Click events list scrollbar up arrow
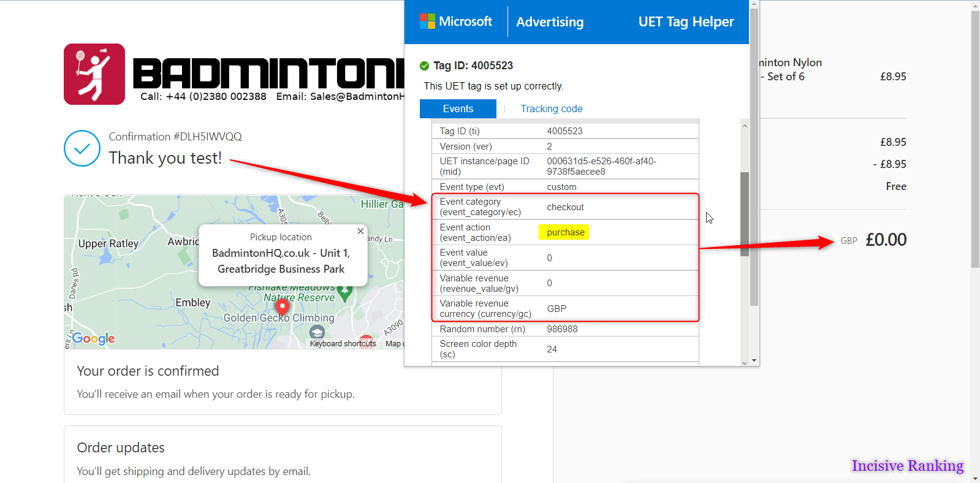Screen dimensions: 980x483 pos(745,126)
